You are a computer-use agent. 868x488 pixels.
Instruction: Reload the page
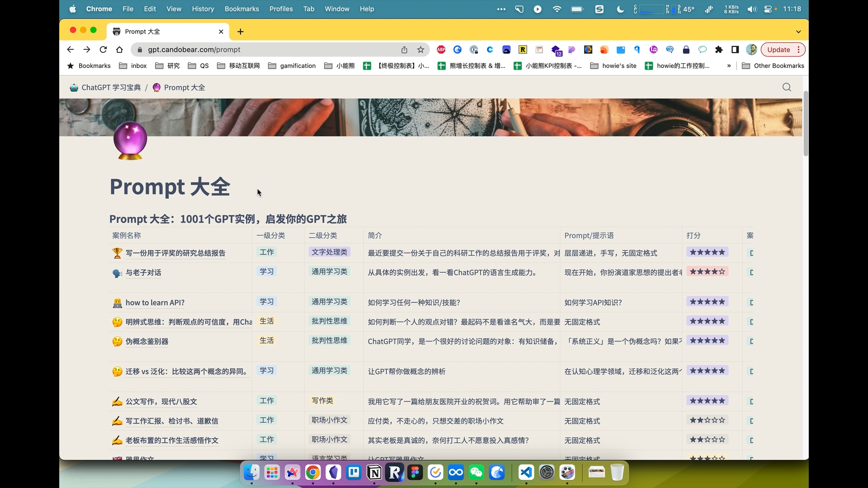click(103, 50)
